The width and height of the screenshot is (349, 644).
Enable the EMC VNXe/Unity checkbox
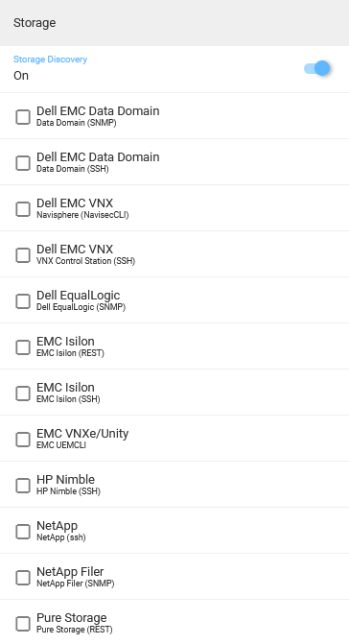coord(23,439)
